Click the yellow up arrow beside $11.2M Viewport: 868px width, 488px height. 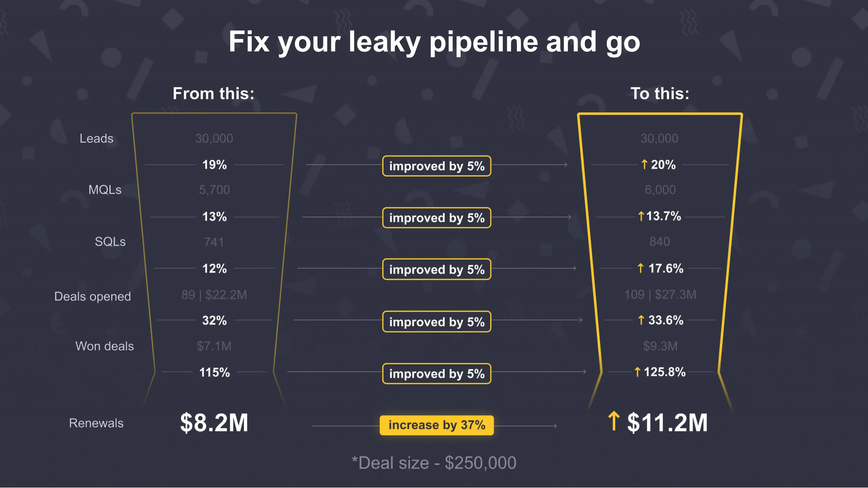point(614,421)
